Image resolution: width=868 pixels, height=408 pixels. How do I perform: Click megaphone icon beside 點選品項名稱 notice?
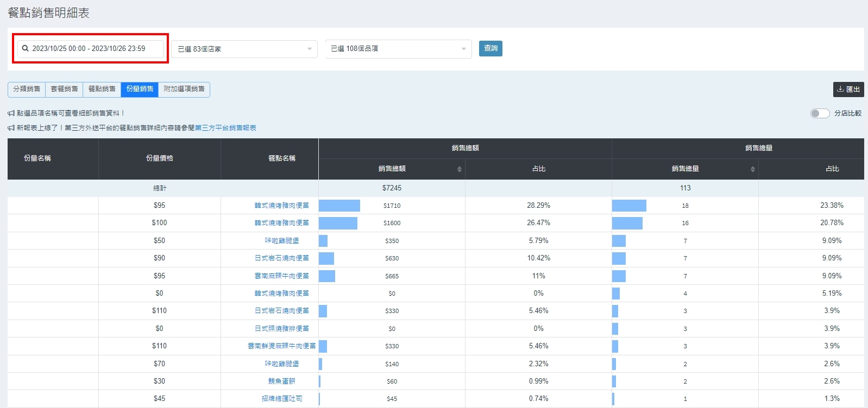click(x=11, y=113)
